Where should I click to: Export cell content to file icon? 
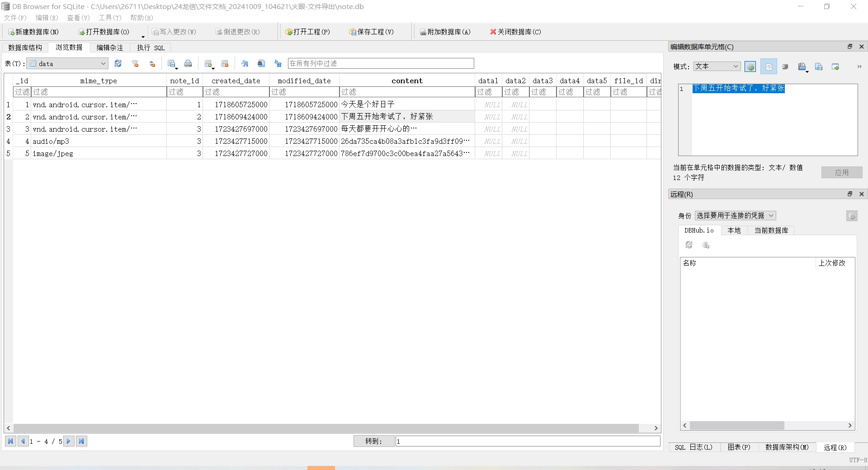point(819,66)
